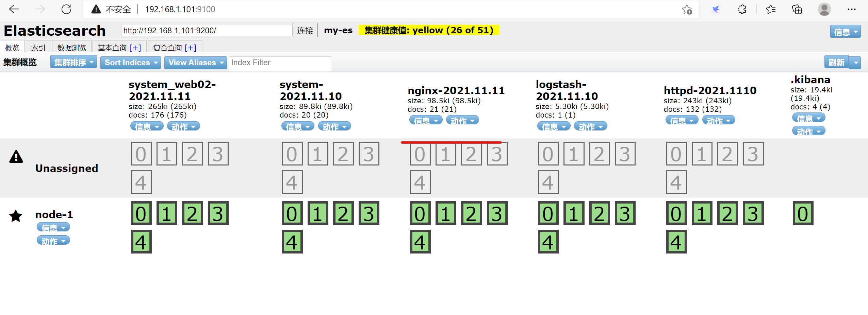Image resolution: width=868 pixels, height=315 pixels.
Task: Select node-1 shard 2 of nginx-2021.11.11
Action: point(471,213)
